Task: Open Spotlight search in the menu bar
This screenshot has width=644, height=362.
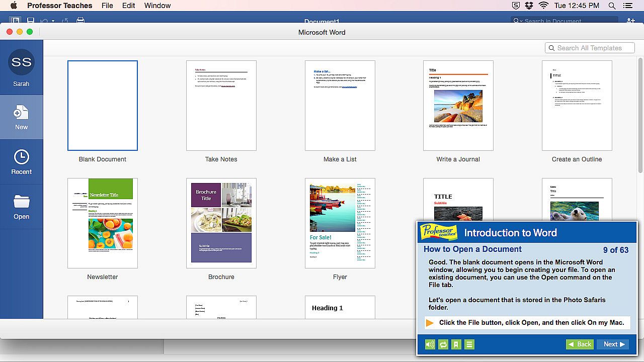Action: (612, 6)
